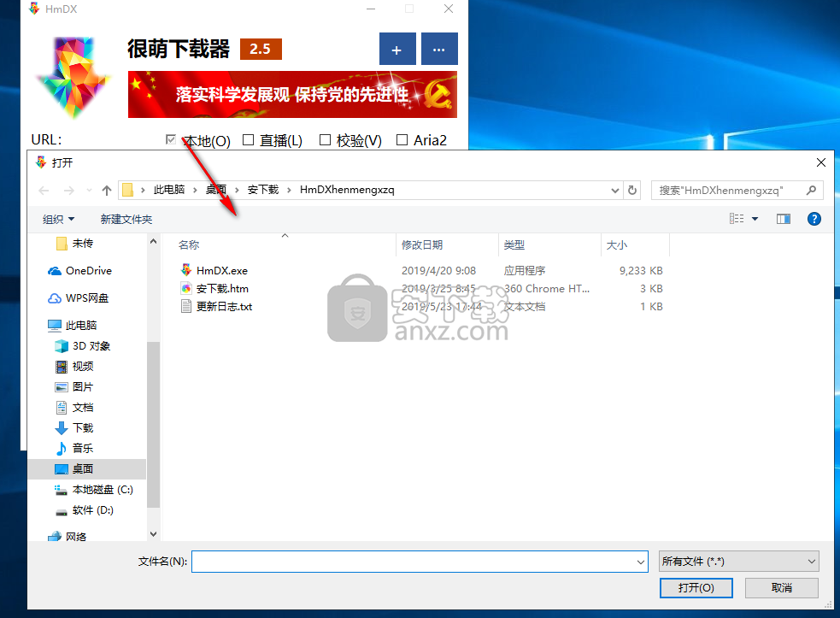
Task: Click HmDXhenmengxzq breadcrumb segment
Action: click(347, 190)
